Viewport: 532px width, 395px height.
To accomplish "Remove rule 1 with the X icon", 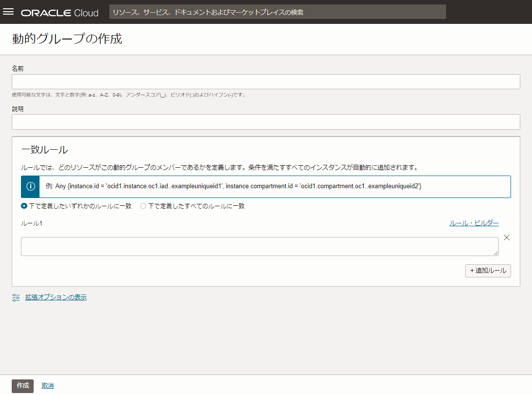I will (x=507, y=237).
